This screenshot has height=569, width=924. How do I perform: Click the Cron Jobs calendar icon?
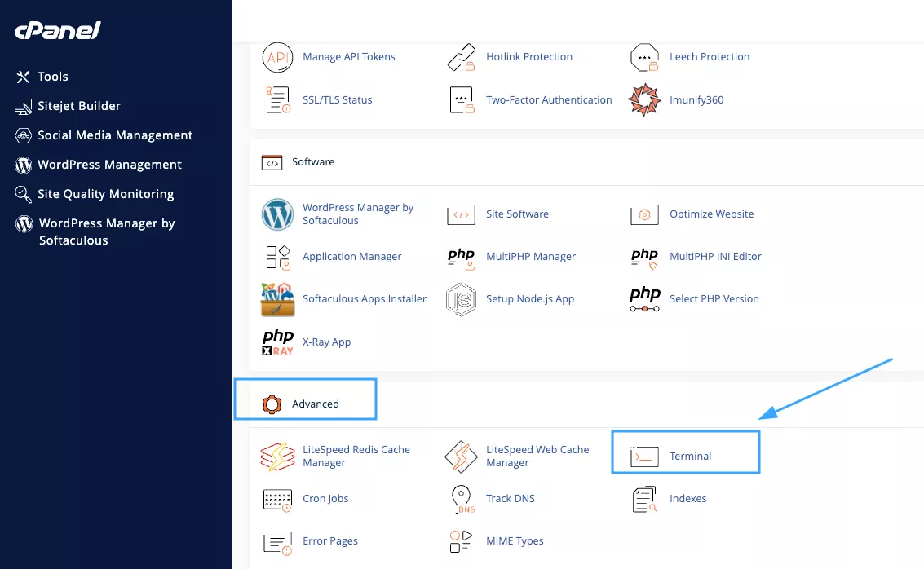click(x=277, y=499)
